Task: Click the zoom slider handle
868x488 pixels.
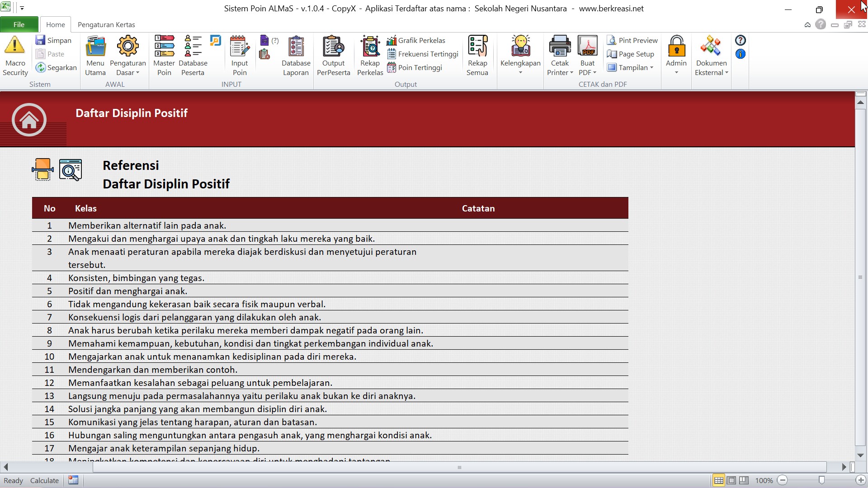Action: tap(821, 480)
